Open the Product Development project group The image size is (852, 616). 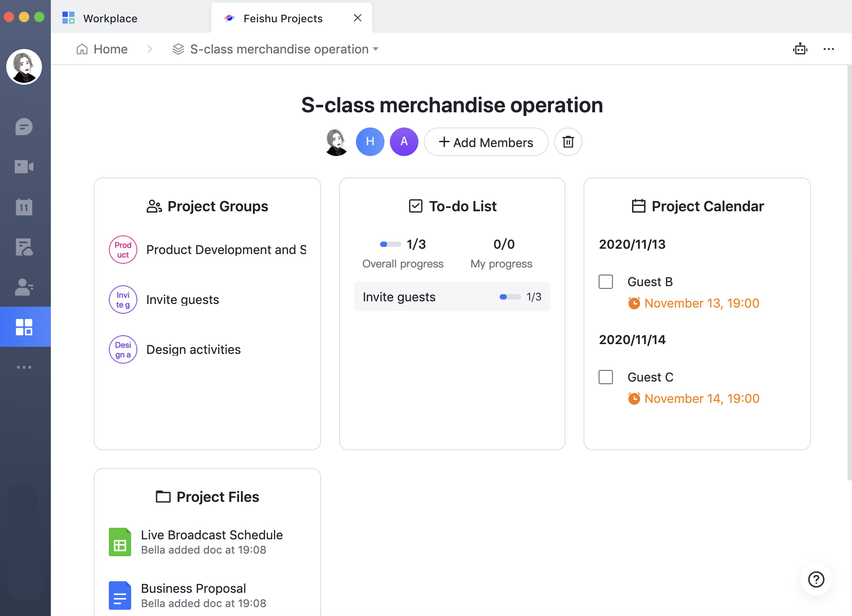point(226,250)
